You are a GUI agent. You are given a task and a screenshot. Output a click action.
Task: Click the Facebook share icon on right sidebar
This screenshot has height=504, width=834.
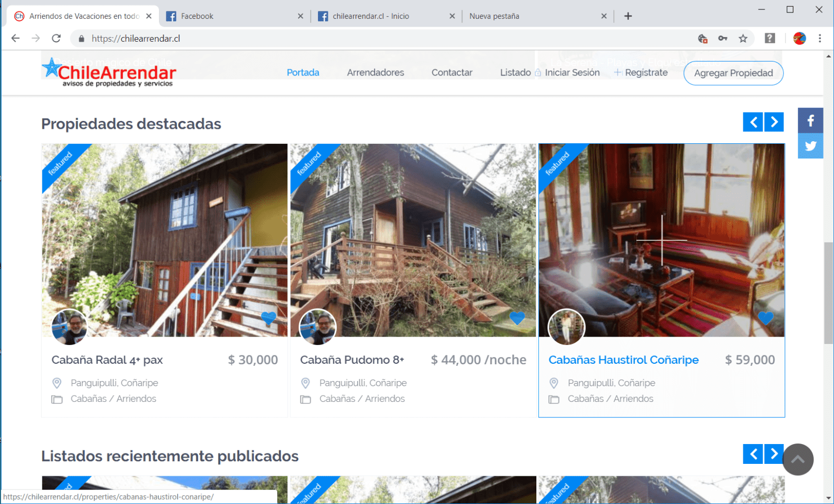coord(810,121)
